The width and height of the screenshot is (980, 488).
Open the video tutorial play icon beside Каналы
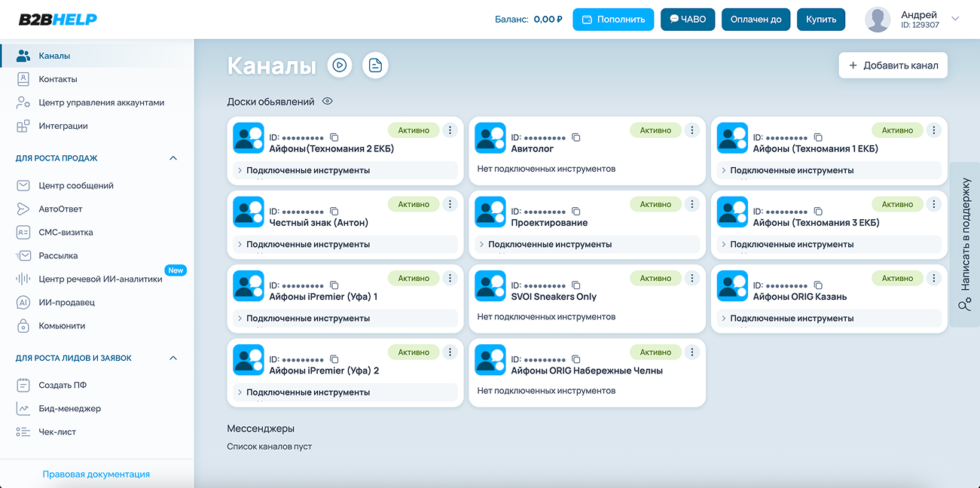(340, 66)
